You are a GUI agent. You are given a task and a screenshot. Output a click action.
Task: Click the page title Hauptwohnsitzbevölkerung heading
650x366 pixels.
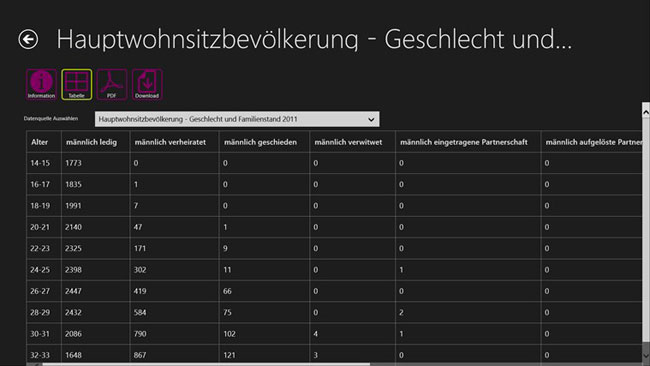314,40
